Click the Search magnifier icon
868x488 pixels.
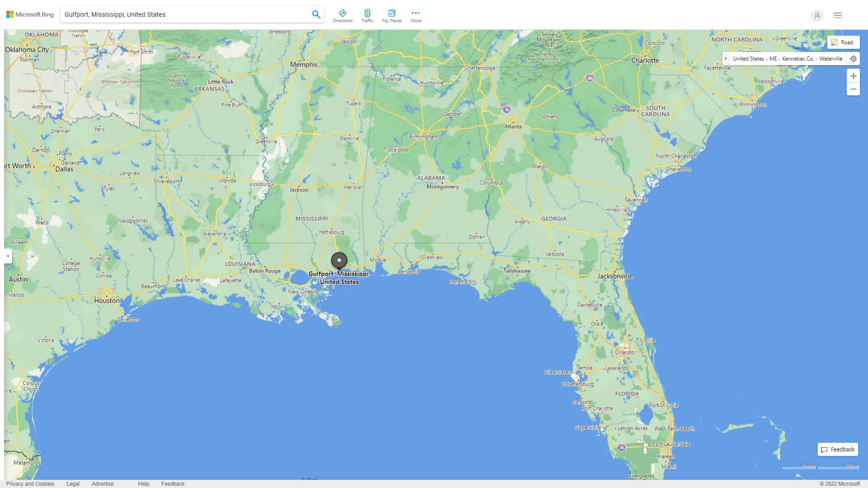point(316,14)
